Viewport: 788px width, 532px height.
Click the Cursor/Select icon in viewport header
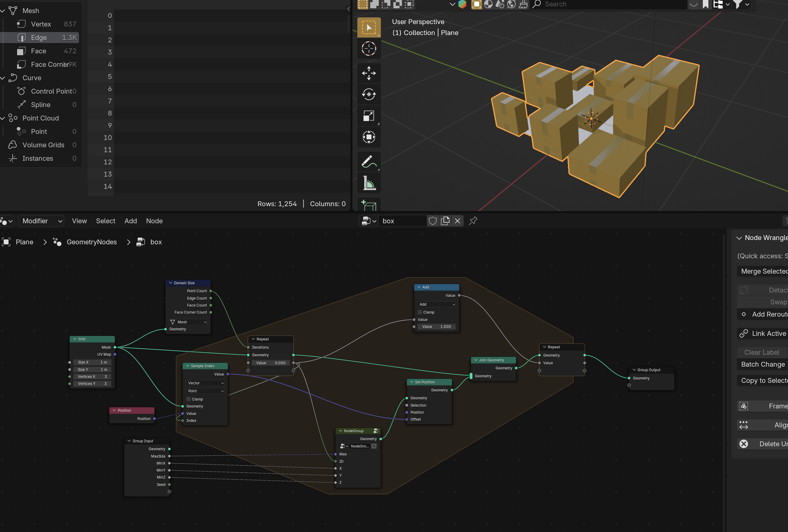(369, 48)
